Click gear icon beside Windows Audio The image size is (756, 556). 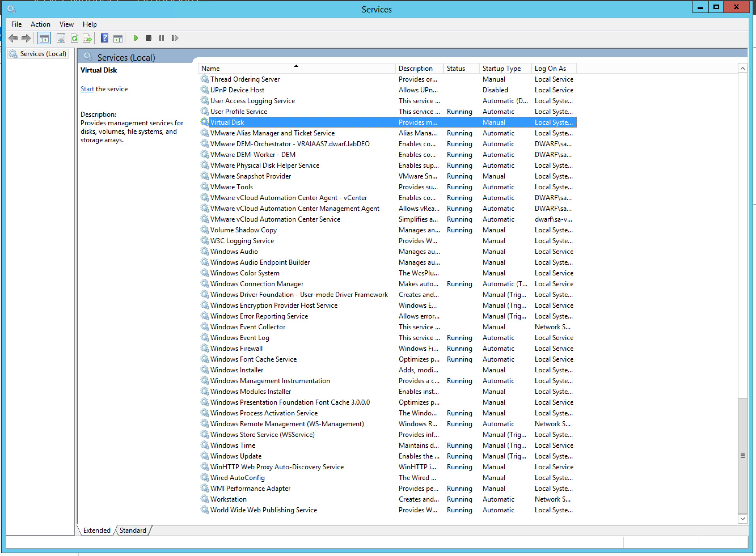pos(204,251)
